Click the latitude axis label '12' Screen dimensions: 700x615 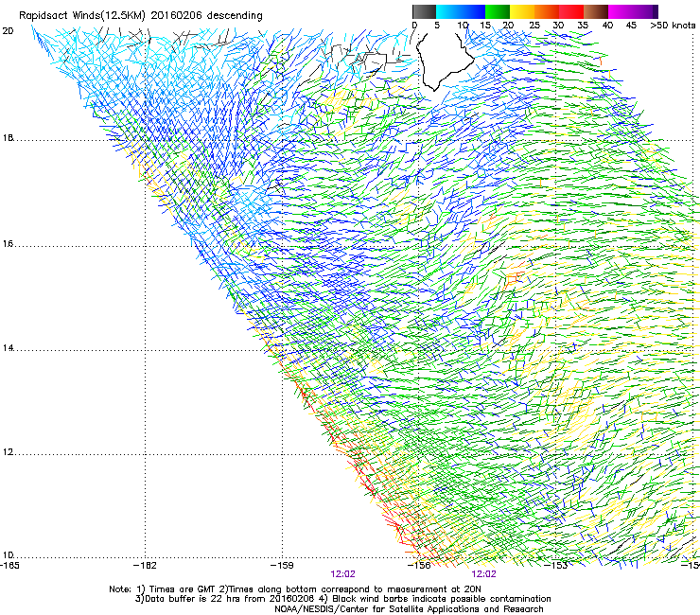click(8, 452)
